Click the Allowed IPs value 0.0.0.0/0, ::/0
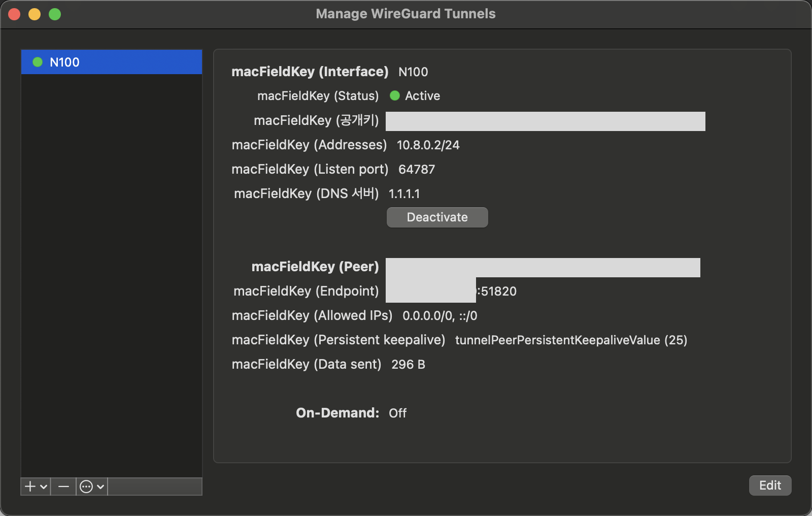 coord(440,316)
